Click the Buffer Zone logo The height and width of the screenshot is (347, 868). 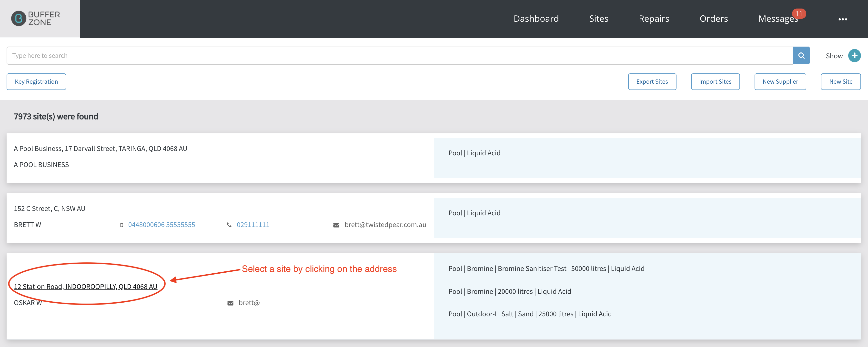36,19
